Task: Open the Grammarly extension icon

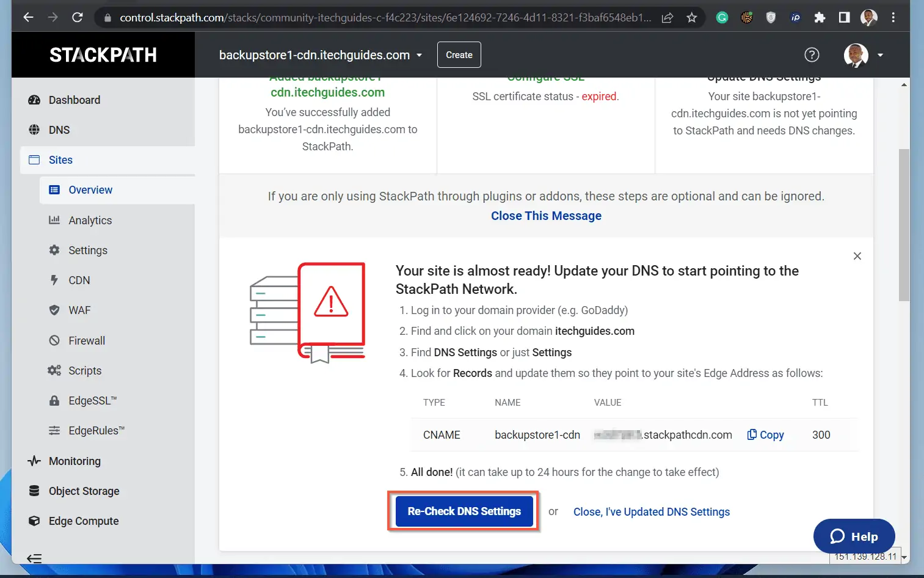Action: point(722,18)
